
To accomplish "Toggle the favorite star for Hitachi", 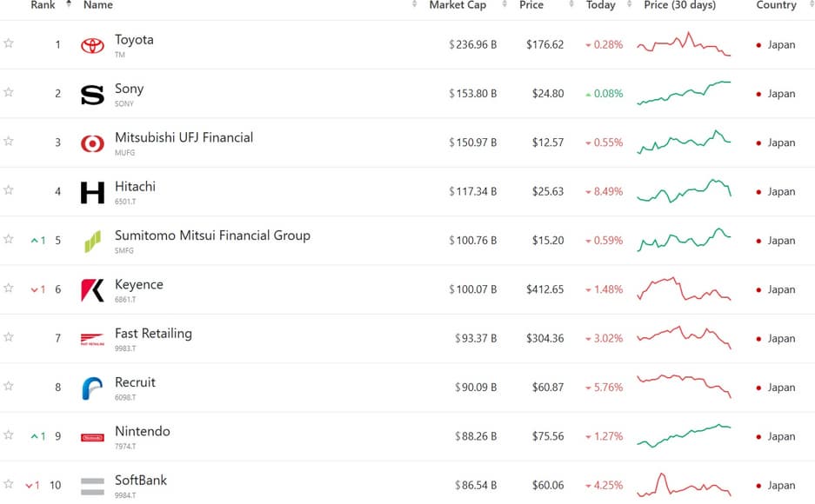I will [9, 190].
